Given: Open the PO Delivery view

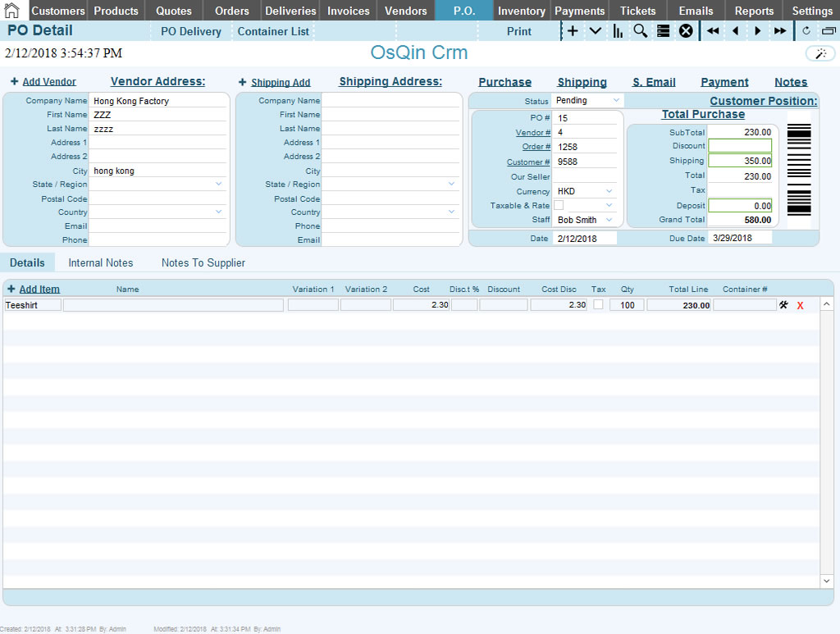Looking at the screenshot, I should point(191,32).
